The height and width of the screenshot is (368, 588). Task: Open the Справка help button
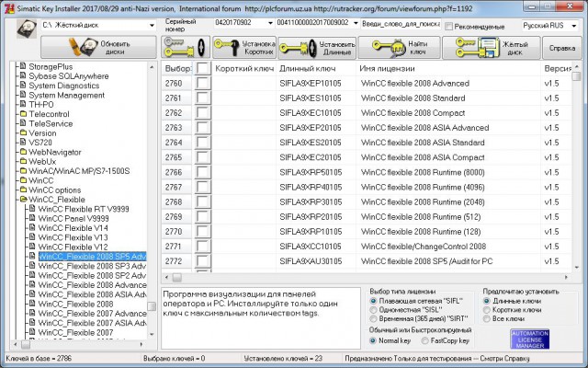click(561, 48)
